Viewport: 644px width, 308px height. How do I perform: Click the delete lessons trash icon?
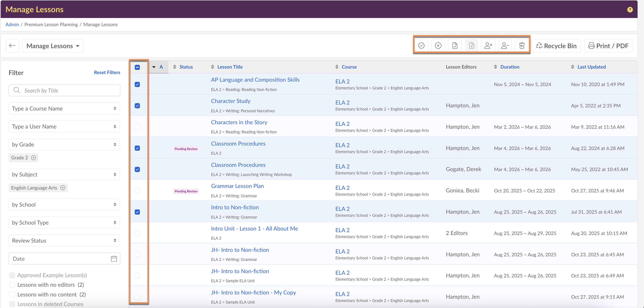click(522, 45)
